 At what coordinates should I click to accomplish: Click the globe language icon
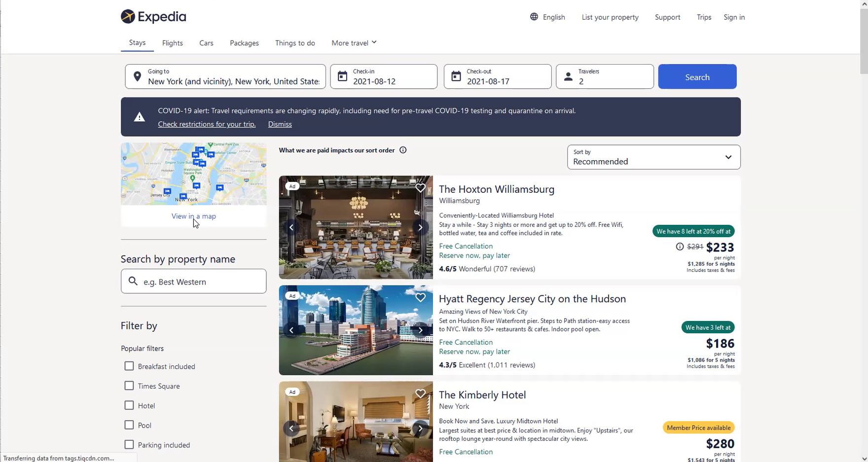(x=534, y=17)
